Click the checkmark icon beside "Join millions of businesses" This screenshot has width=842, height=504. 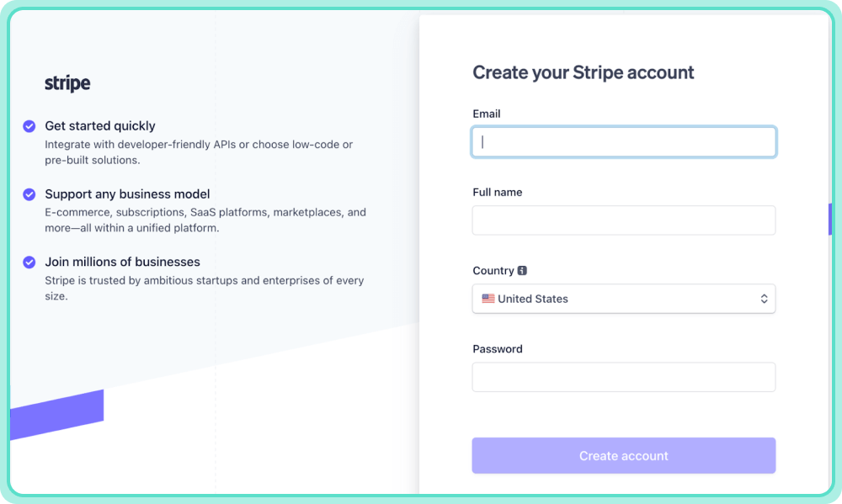tap(29, 262)
